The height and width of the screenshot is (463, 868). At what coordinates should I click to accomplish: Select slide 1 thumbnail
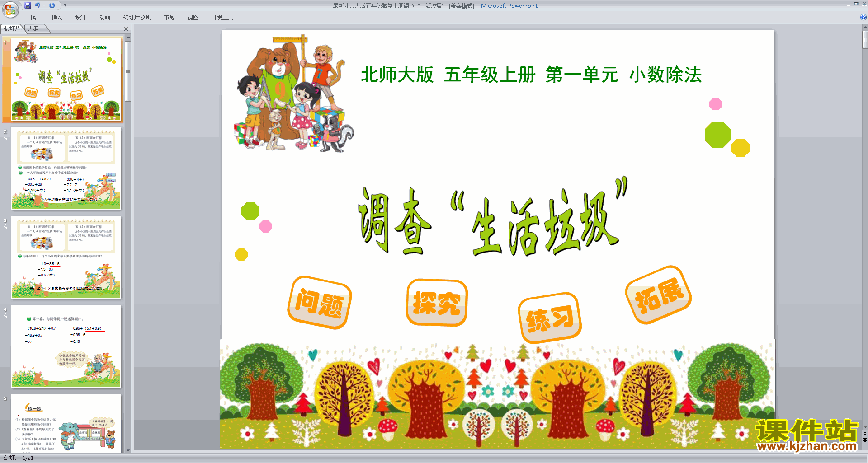(66, 80)
